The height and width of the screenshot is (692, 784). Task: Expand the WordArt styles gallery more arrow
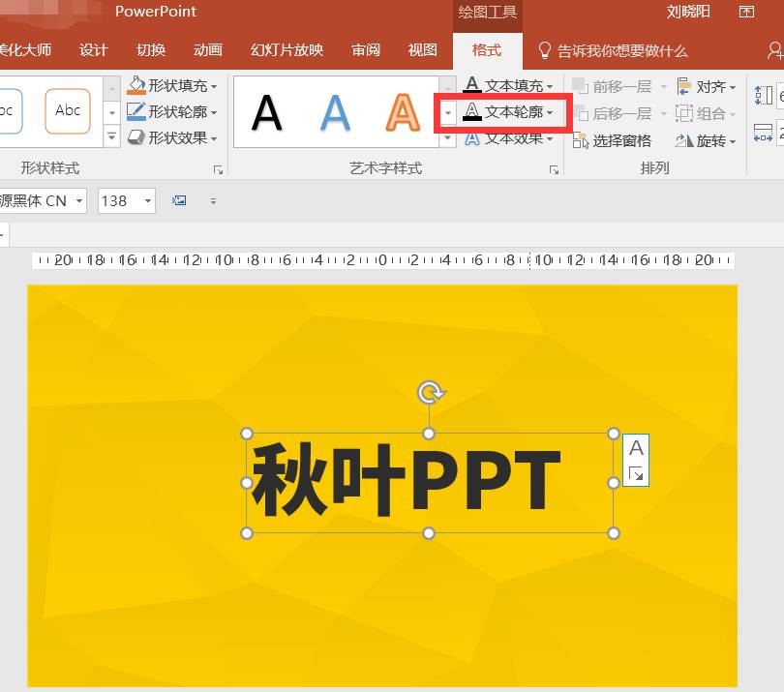pos(448,138)
